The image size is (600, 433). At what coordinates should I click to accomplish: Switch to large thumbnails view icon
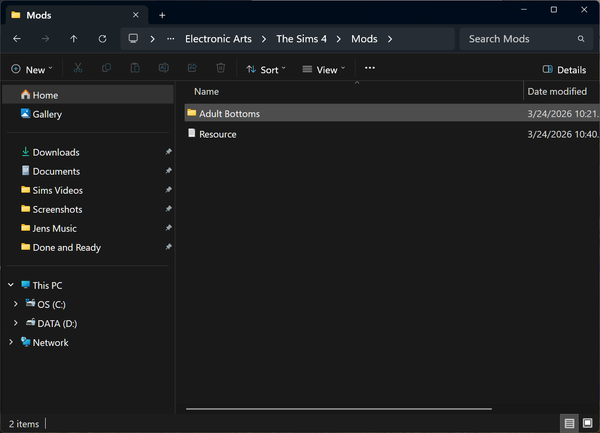tap(586, 423)
